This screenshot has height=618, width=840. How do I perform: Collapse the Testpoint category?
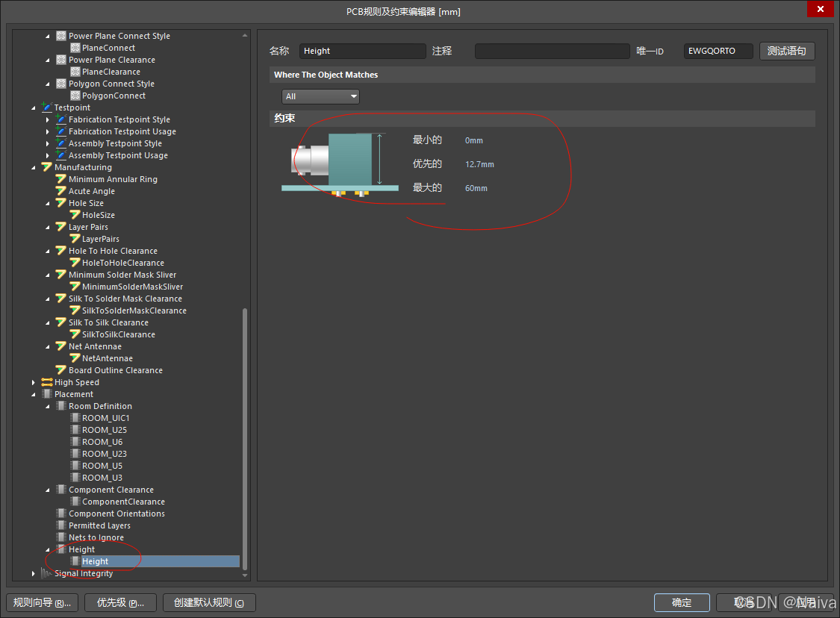(x=33, y=107)
